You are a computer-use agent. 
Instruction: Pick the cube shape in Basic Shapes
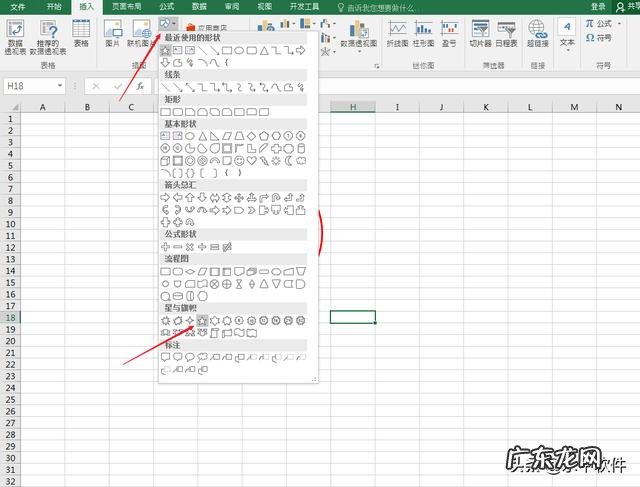coord(165,161)
